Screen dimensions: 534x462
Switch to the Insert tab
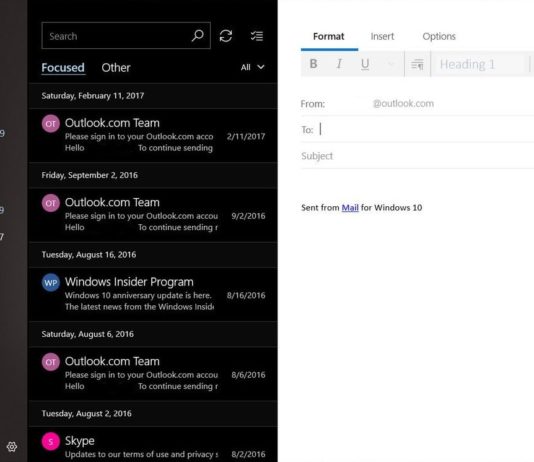(x=382, y=36)
